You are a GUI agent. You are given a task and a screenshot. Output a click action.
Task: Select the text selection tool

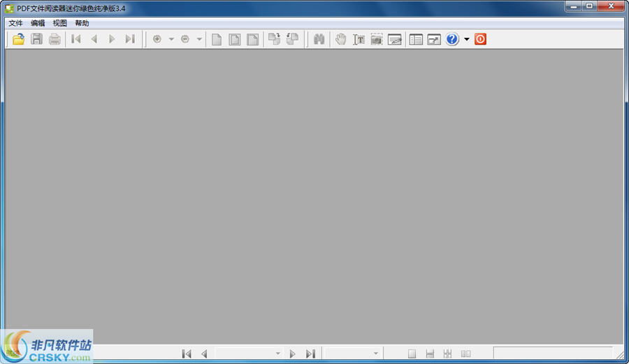pyautogui.click(x=359, y=39)
